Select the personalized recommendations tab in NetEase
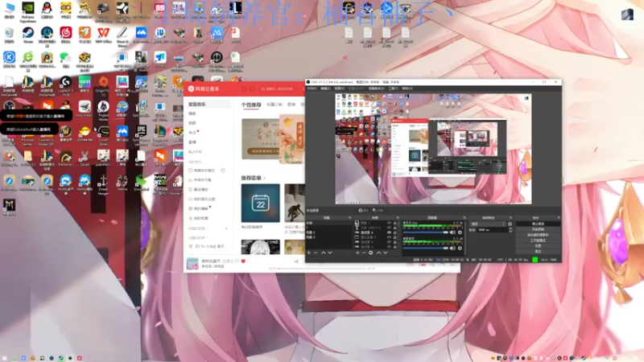This screenshot has height=362, width=644. pyautogui.click(x=251, y=105)
